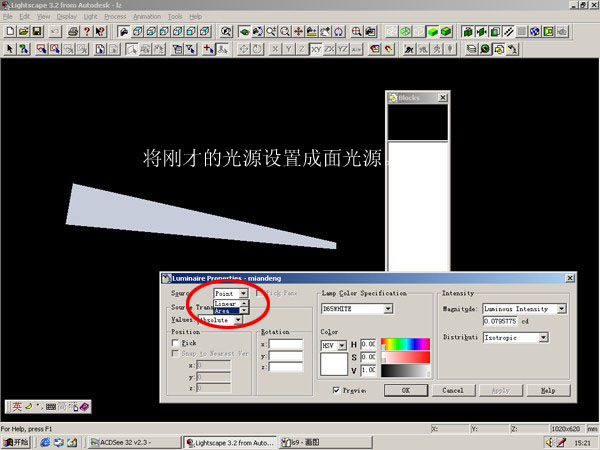Screen dimensions: 600x450
Task: Toggle the X axis constraint button
Action: pyautogui.click(x=276, y=49)
